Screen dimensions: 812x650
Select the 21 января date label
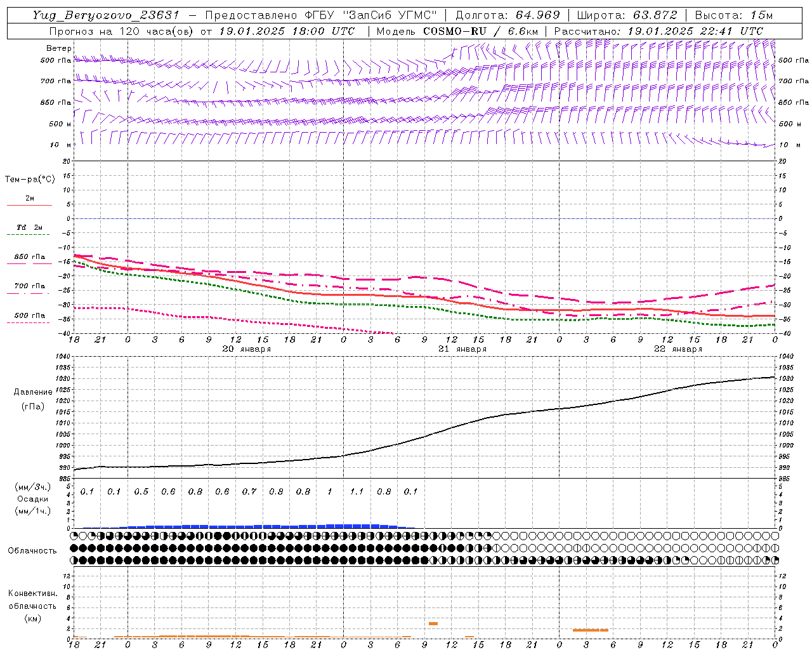[462, 349]
